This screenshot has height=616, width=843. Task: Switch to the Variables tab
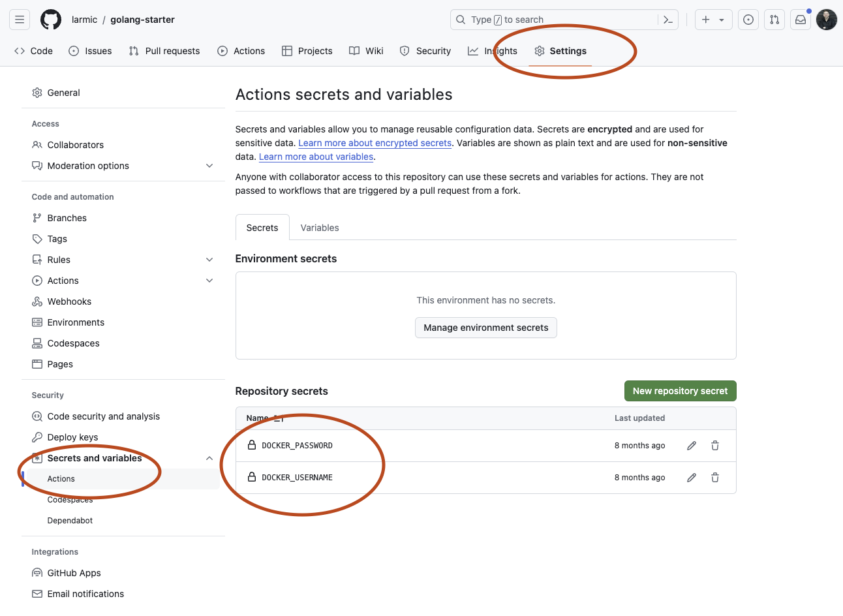(320, 228)
